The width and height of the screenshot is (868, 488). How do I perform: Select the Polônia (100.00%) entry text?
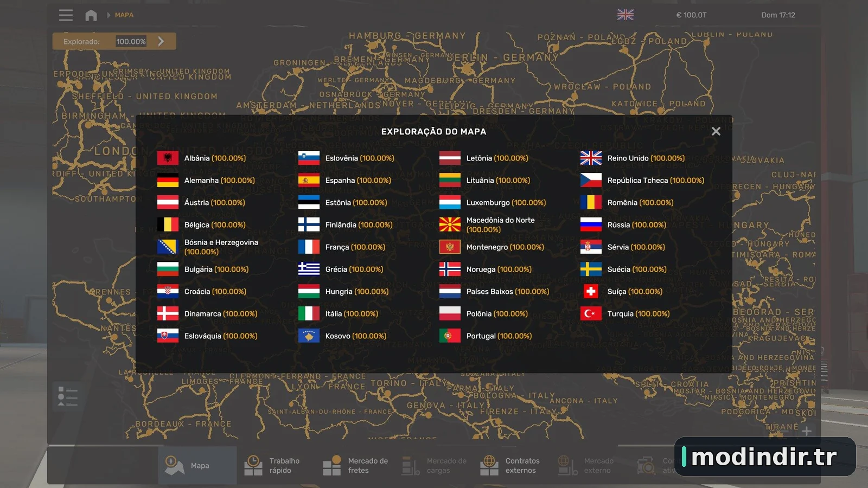(x=497, y=313)
